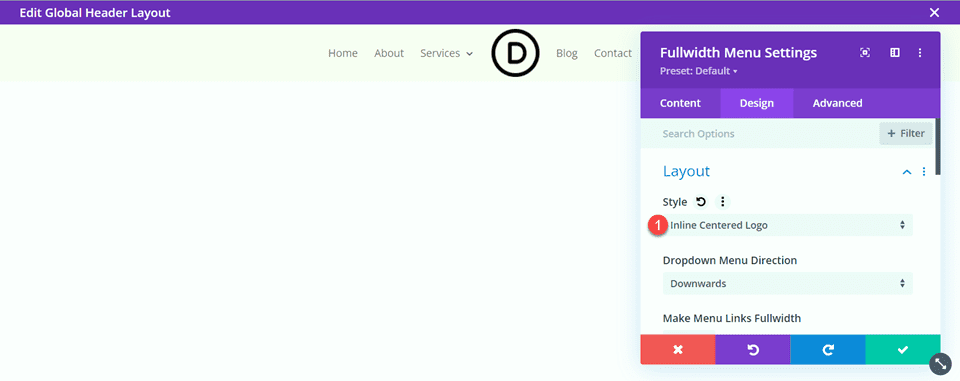Open the Preset: Default dropdown
The height and width of the screenshot is (381, 960).
click(x=699, y=71)
